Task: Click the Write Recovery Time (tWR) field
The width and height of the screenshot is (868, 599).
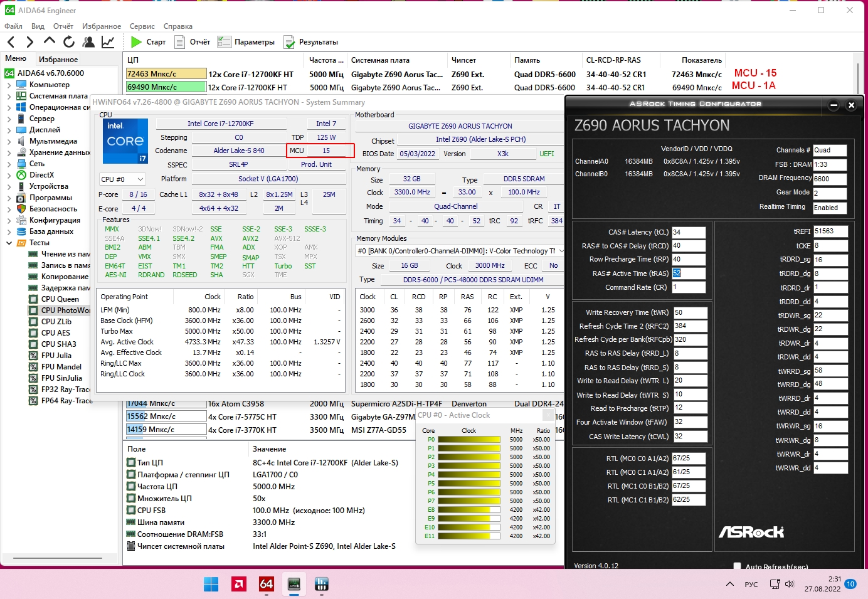Action: tap(691, 312)
